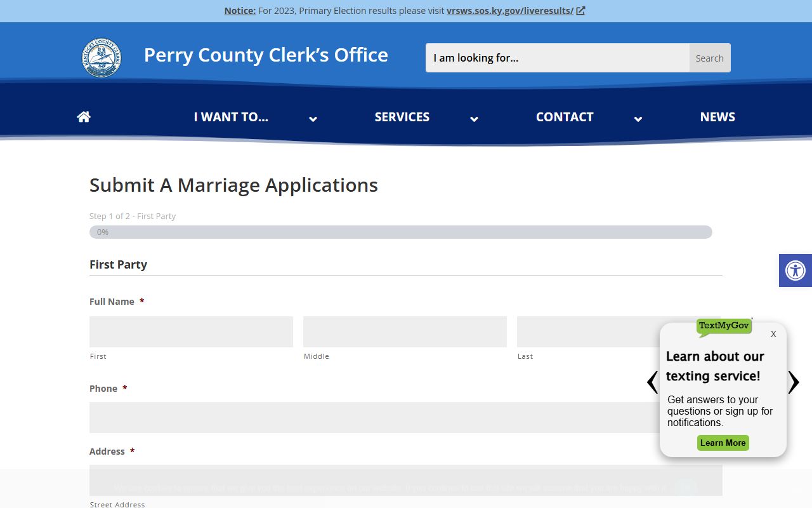Go to the NEWS page
The height and width of the screenshot is (508, 812).
pyautogui.click(x=717, y=117)
